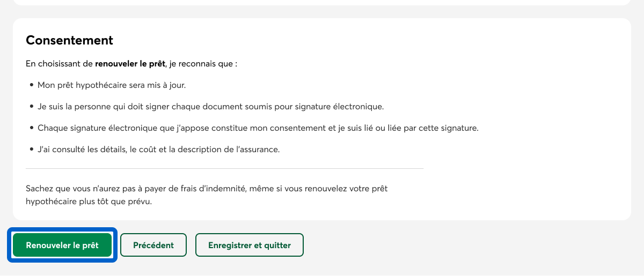
Task: Click "hypothécaire plus tôt que prévu" line
Action: click(x=89, y=202)
